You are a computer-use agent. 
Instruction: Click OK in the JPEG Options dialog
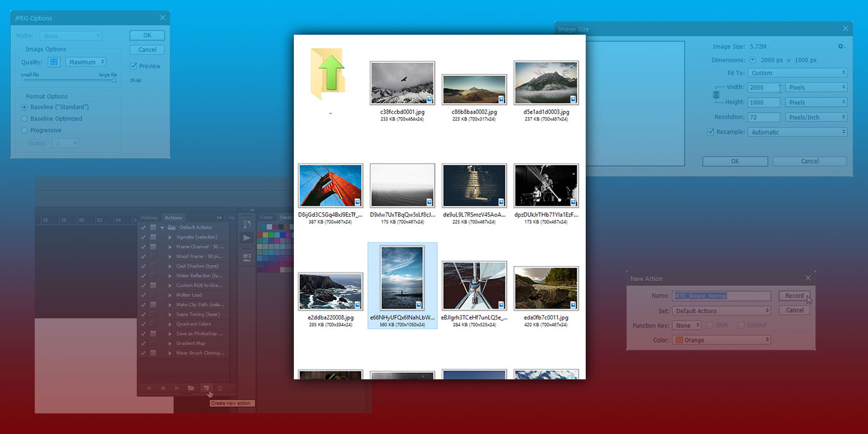pyautogui.click(x=147, y=35)
